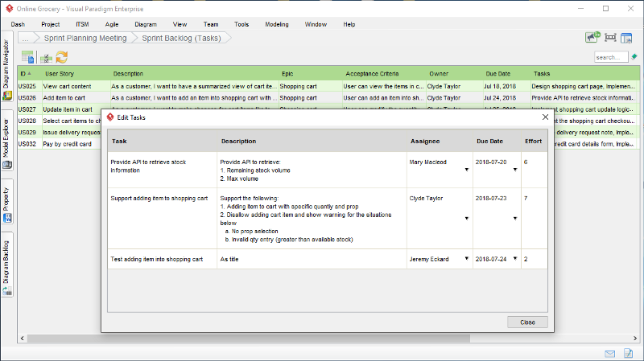The width and height of the screenshot is (644, 361).
Task: Click the orange refresh icon in toolbar
Action: tap(62, 57)
